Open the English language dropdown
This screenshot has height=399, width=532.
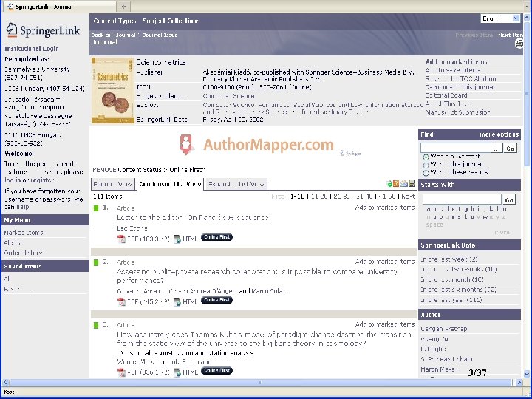(500, 18)
